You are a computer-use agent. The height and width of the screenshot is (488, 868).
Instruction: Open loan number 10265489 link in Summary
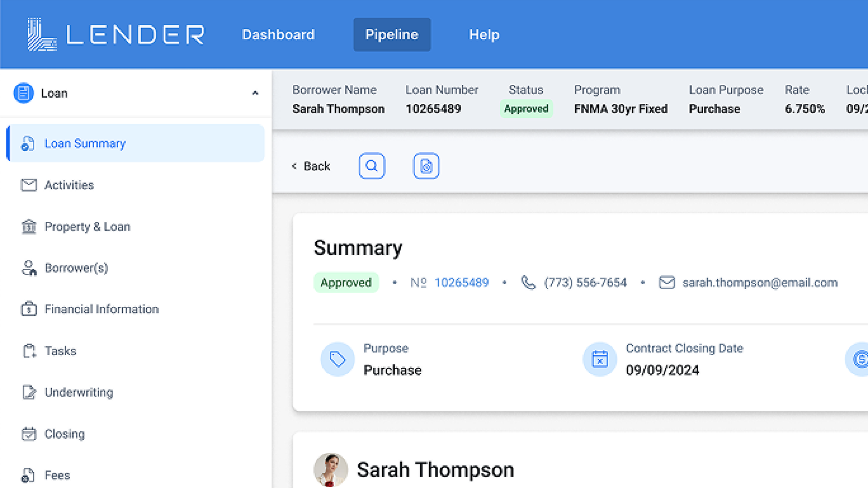(x=462, y=282)
